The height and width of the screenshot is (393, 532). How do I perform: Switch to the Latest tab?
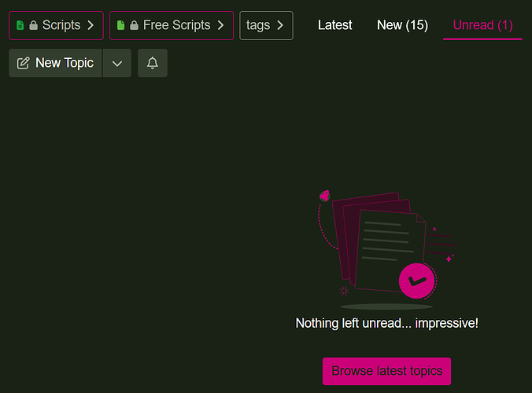coord(335,25)
